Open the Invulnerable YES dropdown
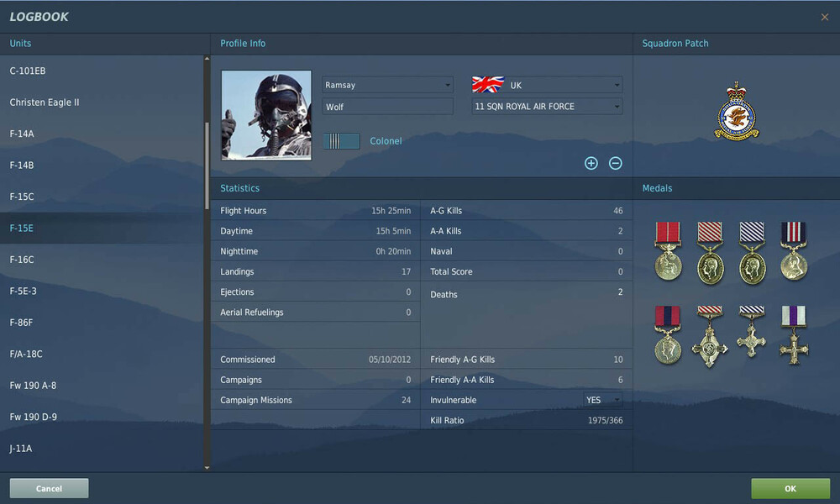 pos(602,400)
